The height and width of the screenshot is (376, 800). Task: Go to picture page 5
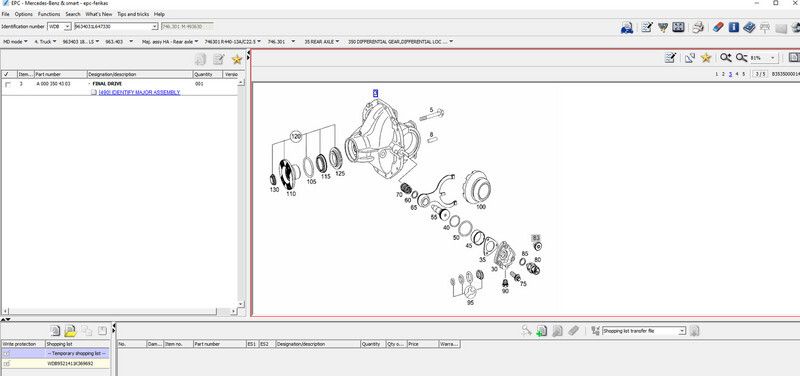click(x=743, y=74)
